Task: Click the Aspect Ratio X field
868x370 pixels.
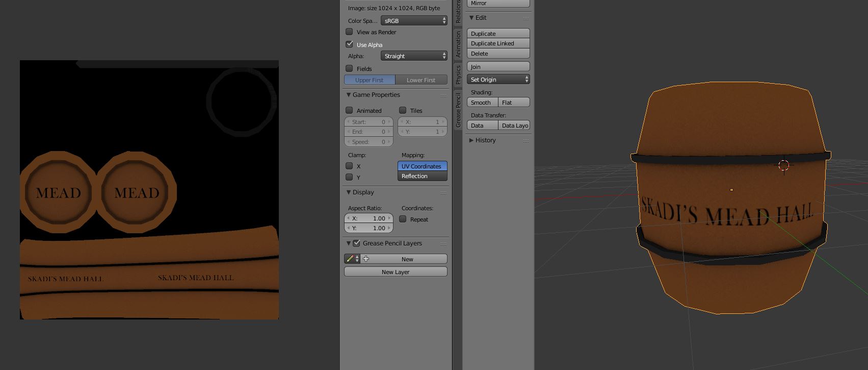Action: tap(369, 218)
